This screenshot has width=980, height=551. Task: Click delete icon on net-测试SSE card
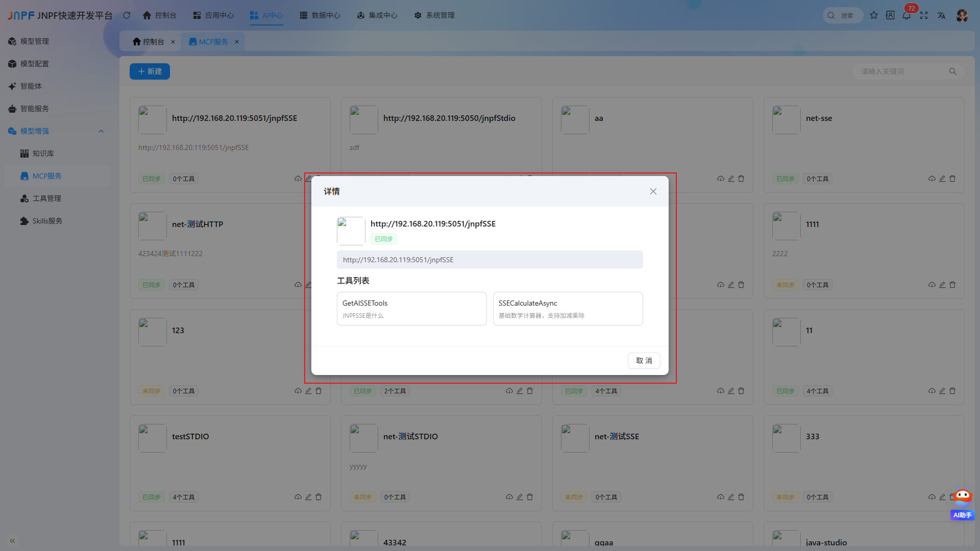click(x=741, y=497)
